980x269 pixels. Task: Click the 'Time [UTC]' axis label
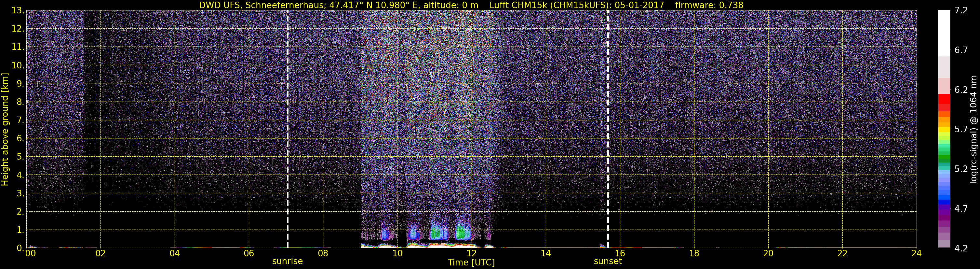[471, 262]
